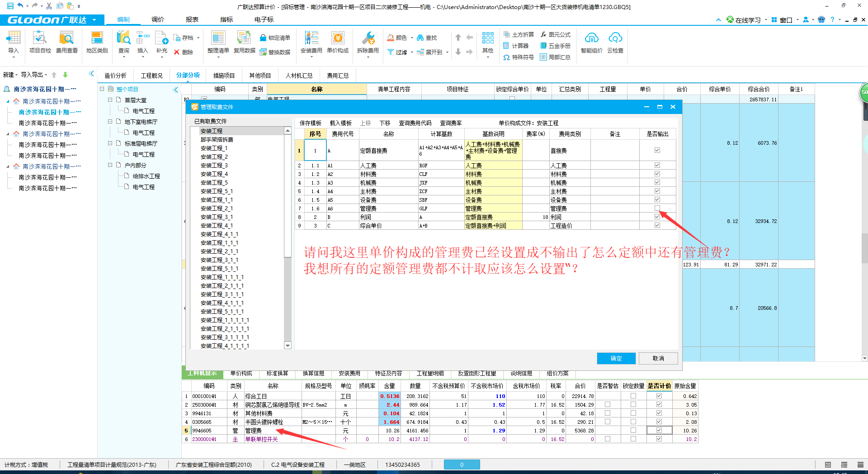Screen dimensions: 868x474
Task: Open 五金手册 hardware handbook
Action: coord(555,46)
